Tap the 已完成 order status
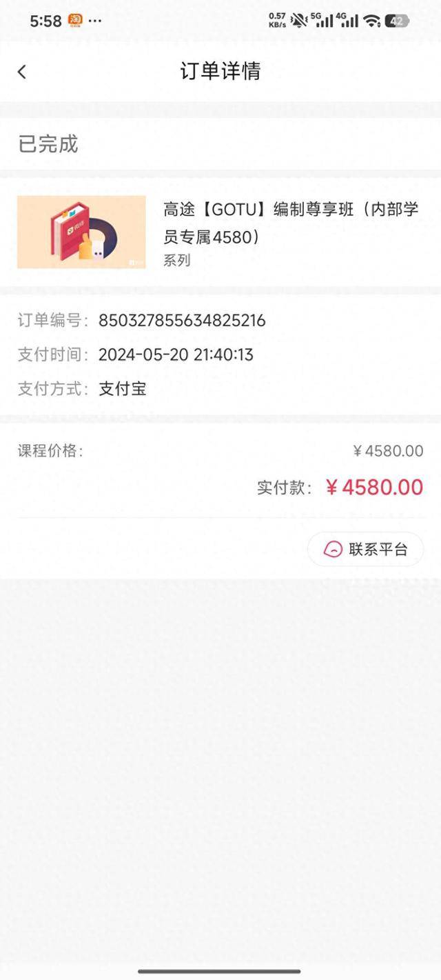441x980 pixels. 48,144
